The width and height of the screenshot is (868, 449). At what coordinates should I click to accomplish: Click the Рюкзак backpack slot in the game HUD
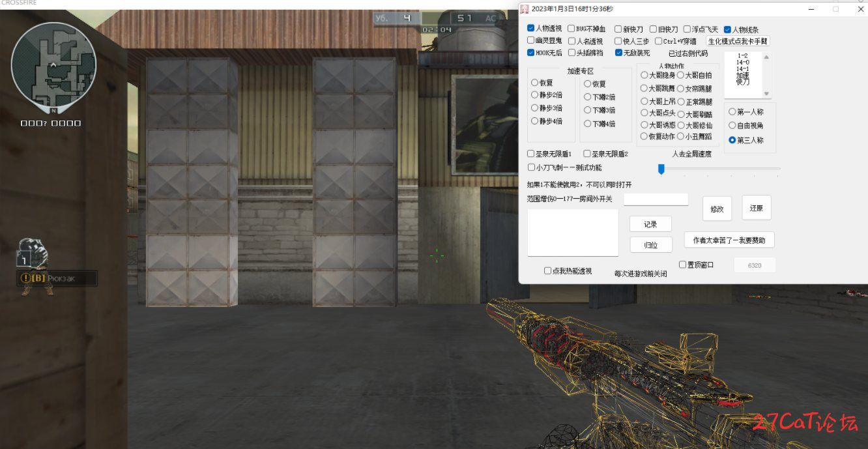tap(57, 278)
